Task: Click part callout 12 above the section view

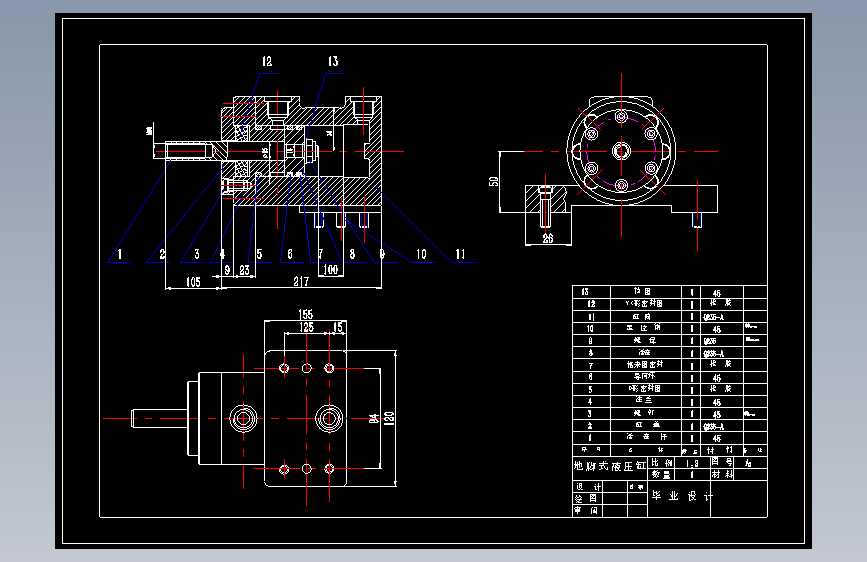Action: [267, 61]
